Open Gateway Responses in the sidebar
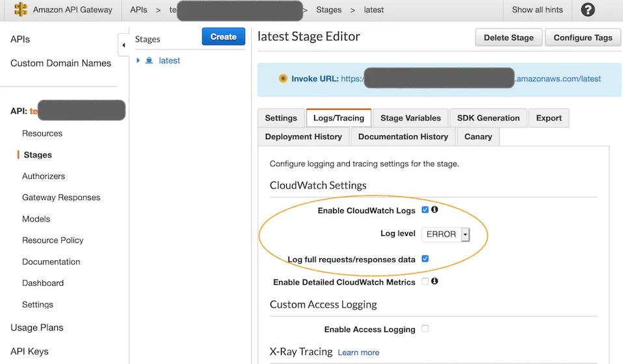Viewport: 623px width, 364px height. pyautogui.click(x=61, y=198)
